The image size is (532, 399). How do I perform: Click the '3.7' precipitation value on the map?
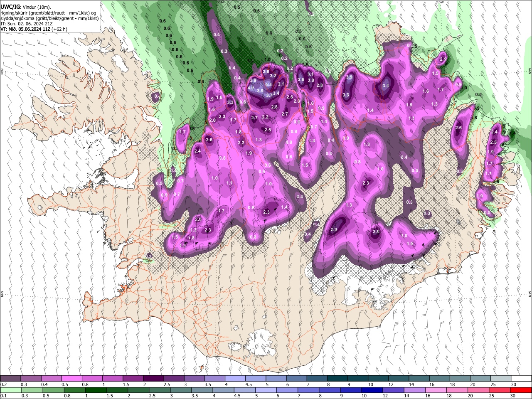[x=269, y=96]
